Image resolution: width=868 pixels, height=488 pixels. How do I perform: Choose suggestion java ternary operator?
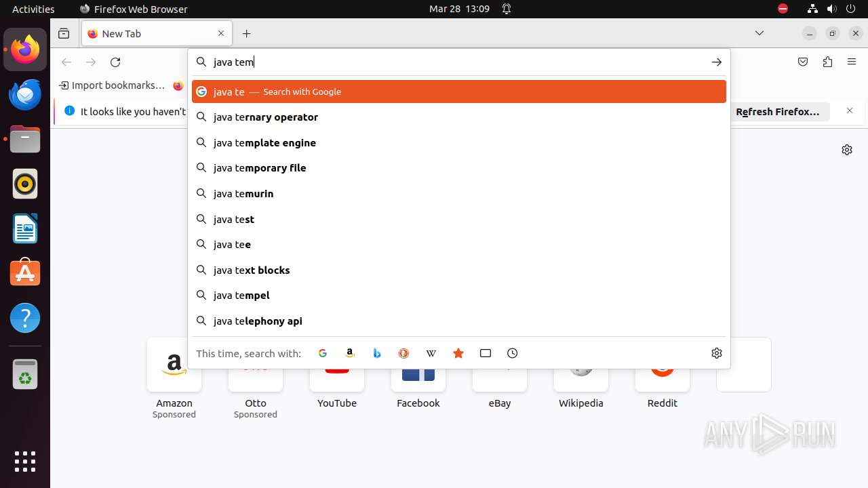click(x=459, y=117)
